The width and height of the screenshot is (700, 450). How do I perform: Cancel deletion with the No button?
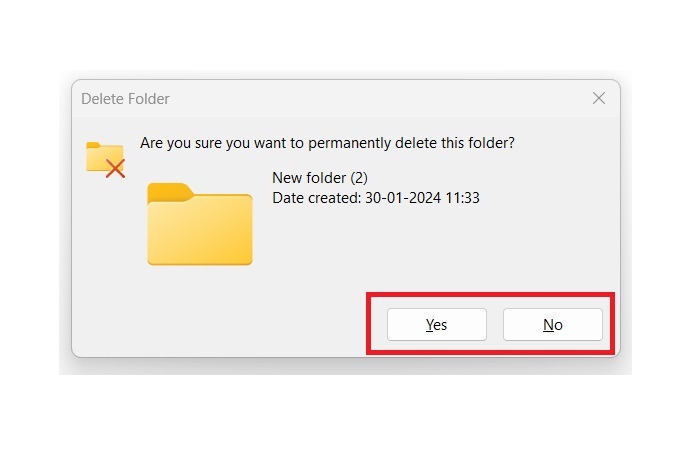(552, 325)
